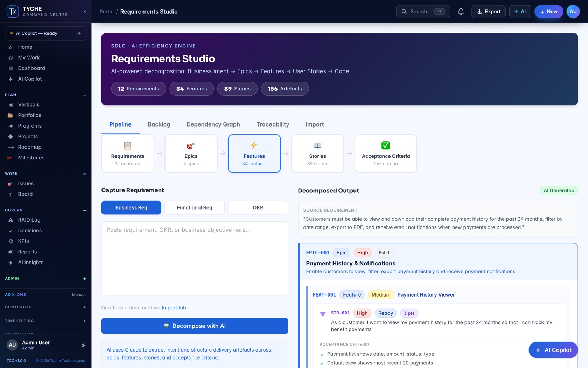Click the AU user avatar in the header
The height and width of the screenshot is (368, 588).
tap(573, 12)
